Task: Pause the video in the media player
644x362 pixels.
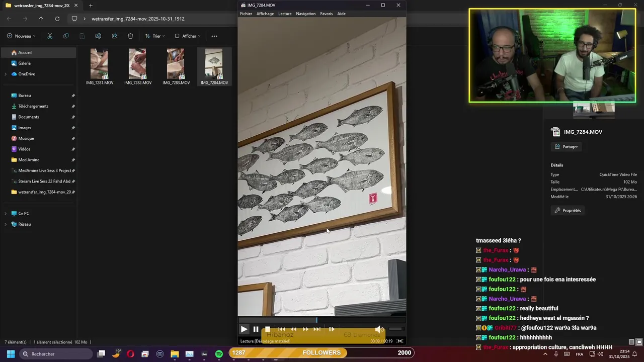Action: 256,329
